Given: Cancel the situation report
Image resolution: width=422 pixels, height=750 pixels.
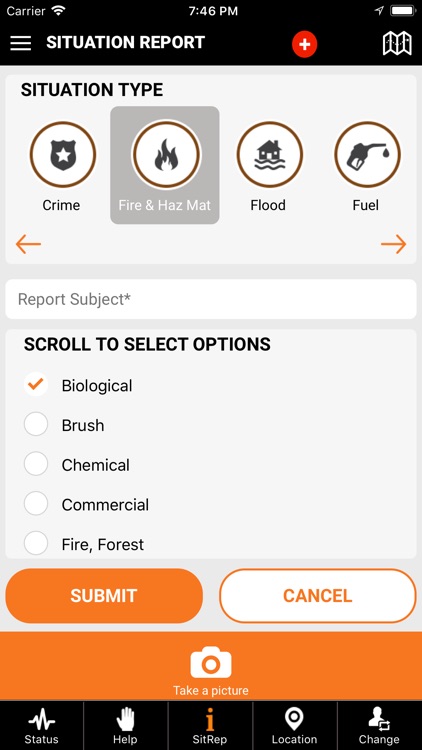Looking at the screenshot, I should pyautogui.click(x=318, y=596).
